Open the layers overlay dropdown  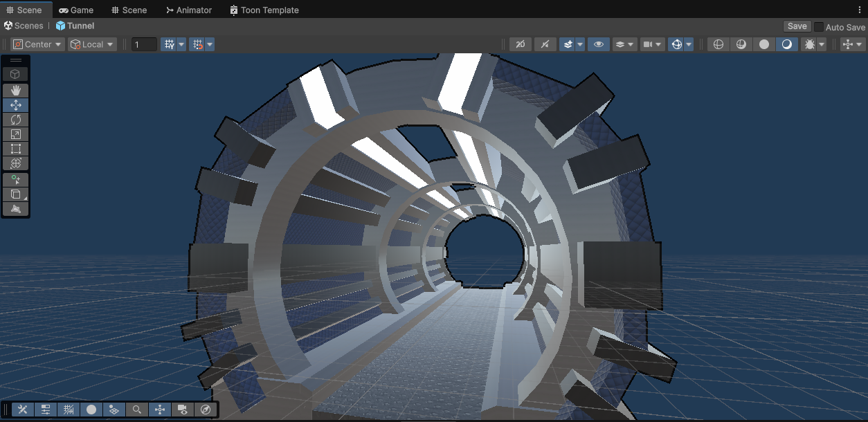click(x=625, y=44)
